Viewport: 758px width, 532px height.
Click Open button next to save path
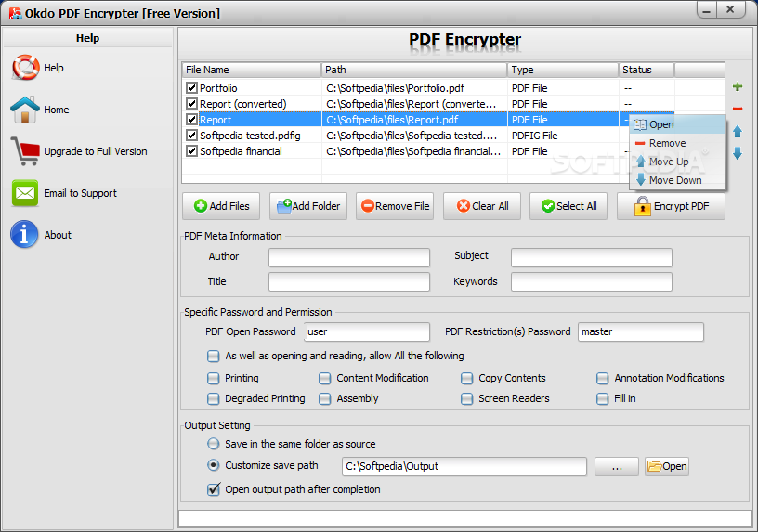[x=667, y=466]
